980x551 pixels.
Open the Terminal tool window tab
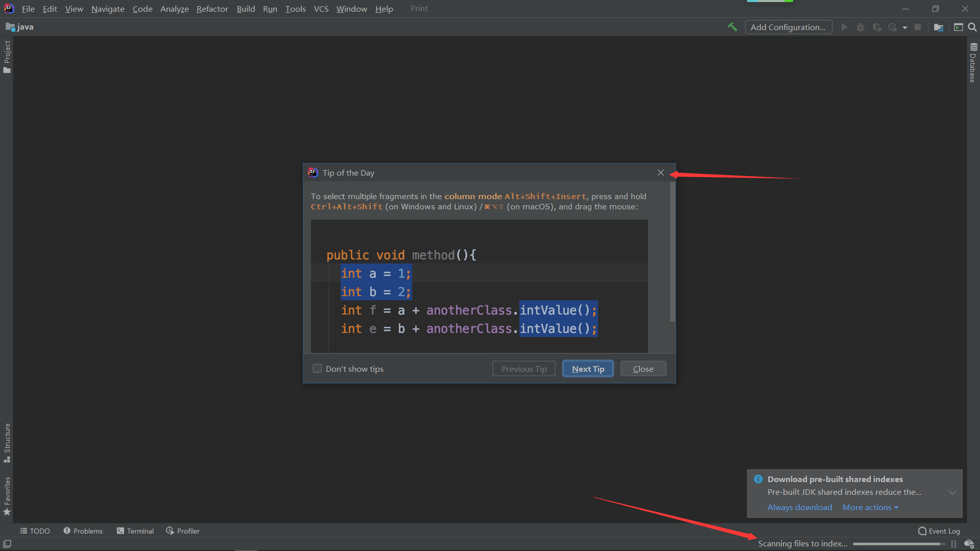[135, 531]
